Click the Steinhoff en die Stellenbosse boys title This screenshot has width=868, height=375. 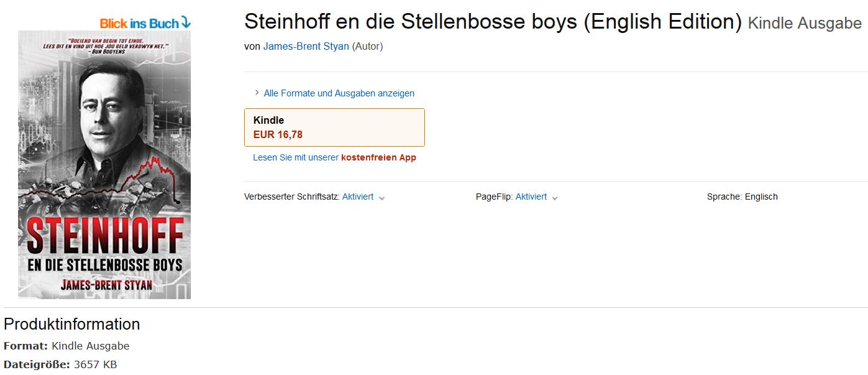(493, 22)
